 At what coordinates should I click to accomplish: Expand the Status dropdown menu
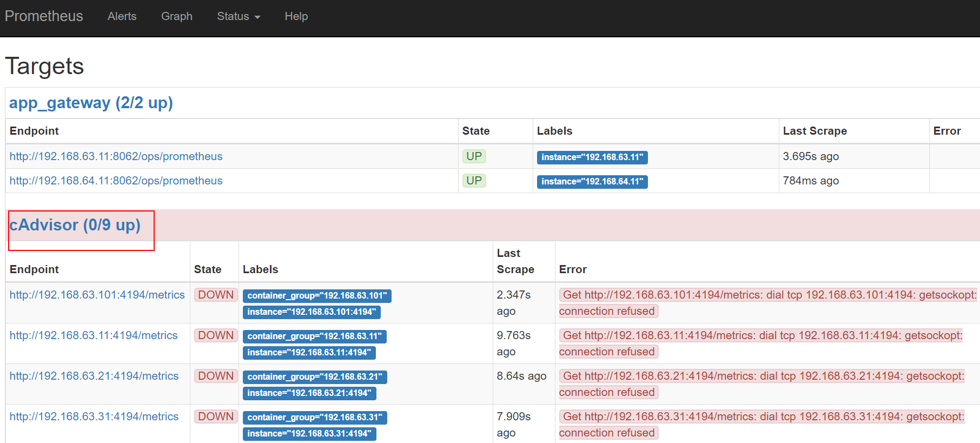click(x=239, y=16)
